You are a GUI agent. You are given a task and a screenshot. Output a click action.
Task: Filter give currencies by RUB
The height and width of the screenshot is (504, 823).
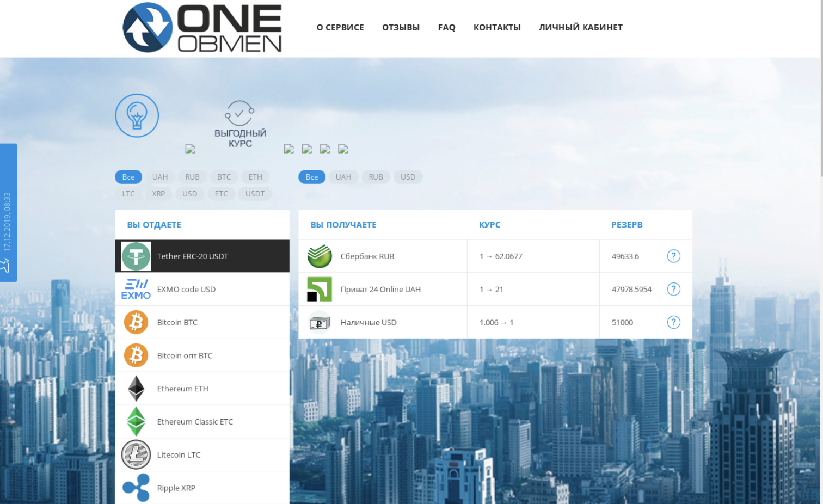(192, 177)
